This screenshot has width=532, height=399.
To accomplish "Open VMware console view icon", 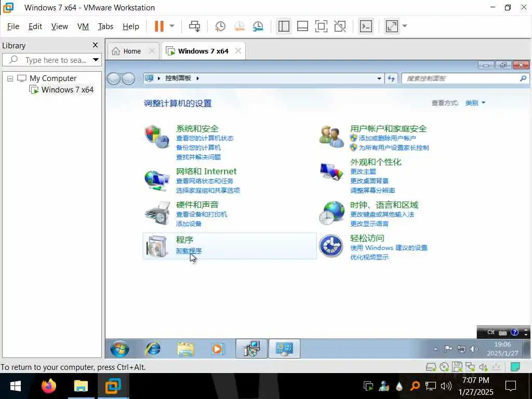I will 366,26.
